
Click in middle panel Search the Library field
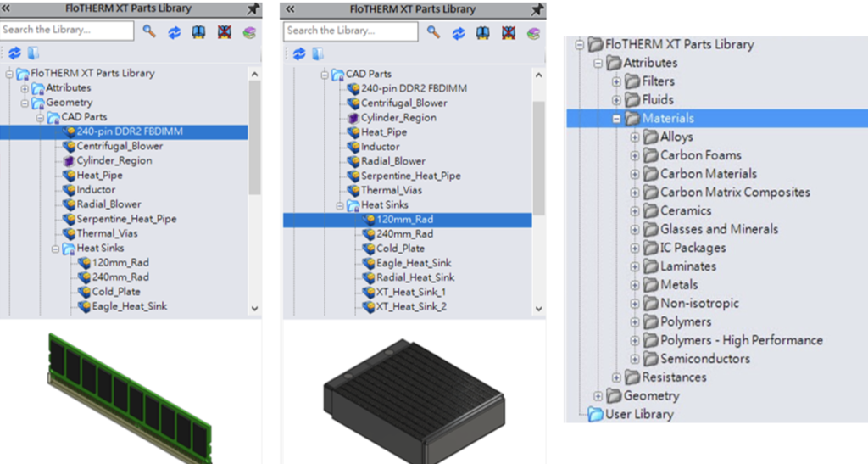351,31
